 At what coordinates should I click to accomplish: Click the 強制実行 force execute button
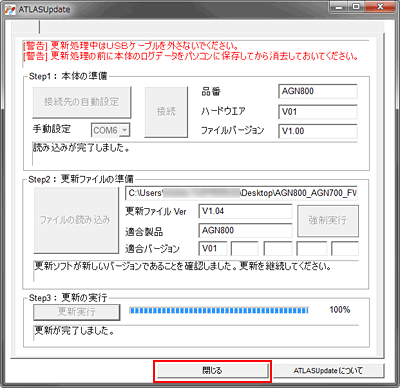pyautogui.click(x=328, y=221)
